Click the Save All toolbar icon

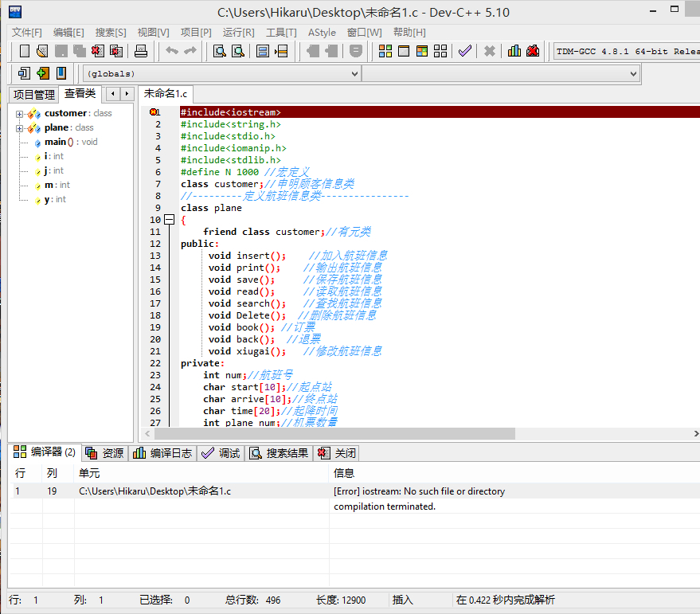click(x=80, y=51)
